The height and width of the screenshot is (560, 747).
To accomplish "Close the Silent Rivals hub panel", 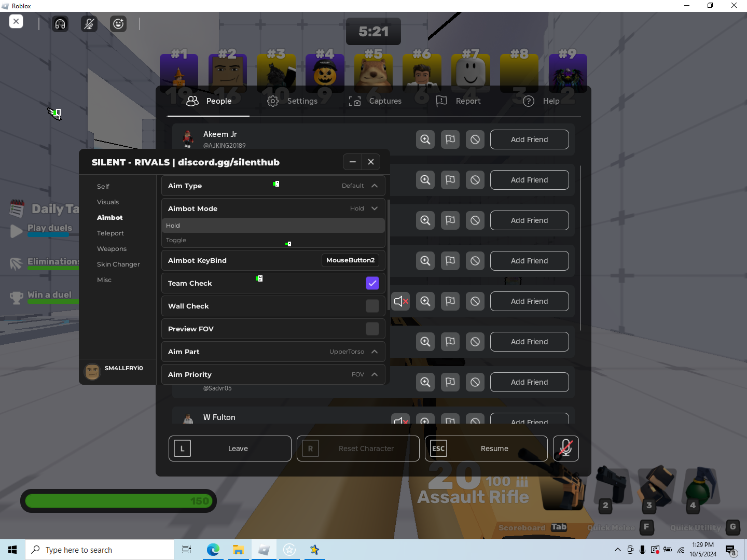I will coord(371,162).
